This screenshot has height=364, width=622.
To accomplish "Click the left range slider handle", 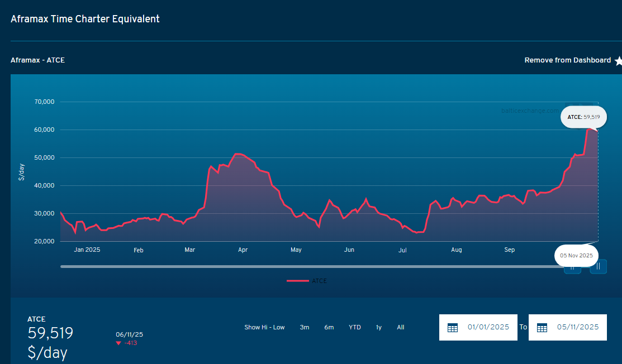I will click(572, 269).
